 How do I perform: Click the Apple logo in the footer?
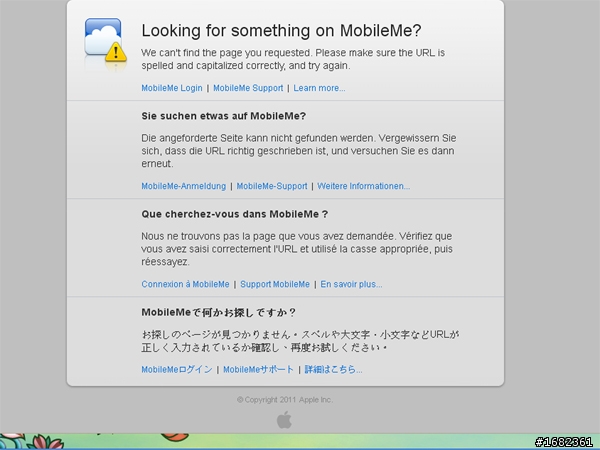pos(284,420)
